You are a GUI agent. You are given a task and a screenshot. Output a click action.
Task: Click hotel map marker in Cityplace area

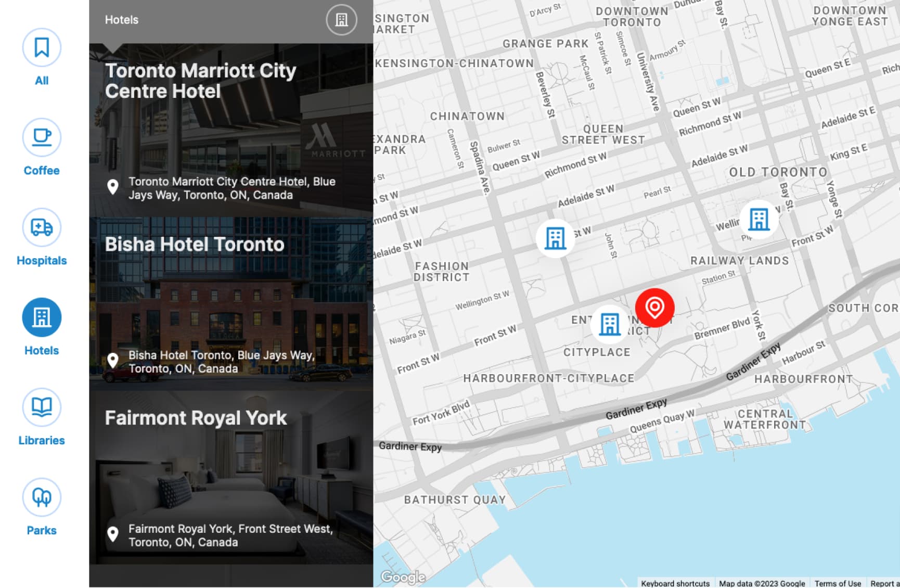pos(610,324)
